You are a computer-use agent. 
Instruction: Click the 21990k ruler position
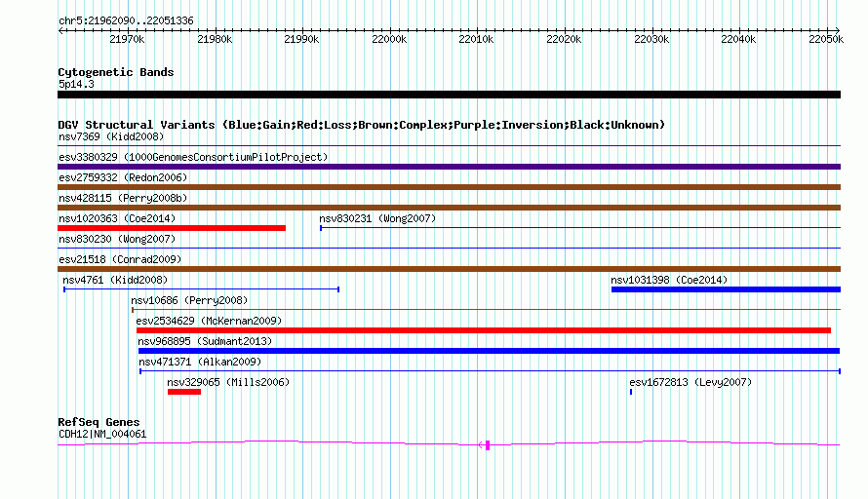301,39
